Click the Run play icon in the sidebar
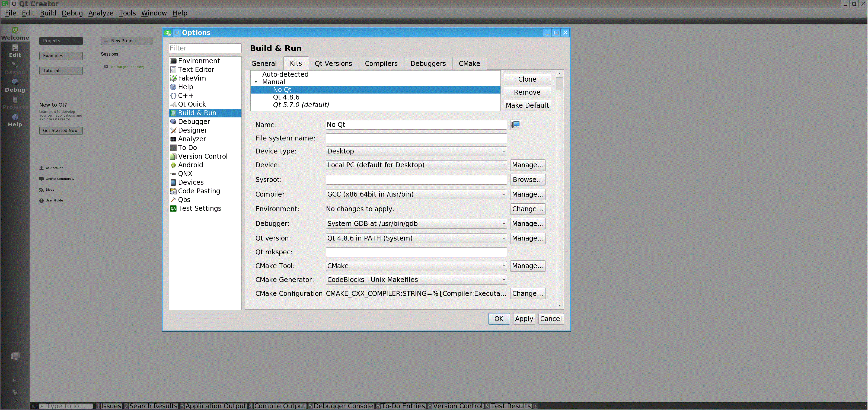Screen dimensions: 868x410 coord(14,381)
